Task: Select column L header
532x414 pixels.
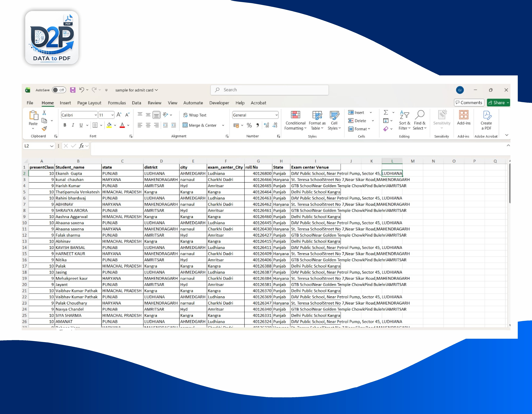Action: tap(392, 161)
